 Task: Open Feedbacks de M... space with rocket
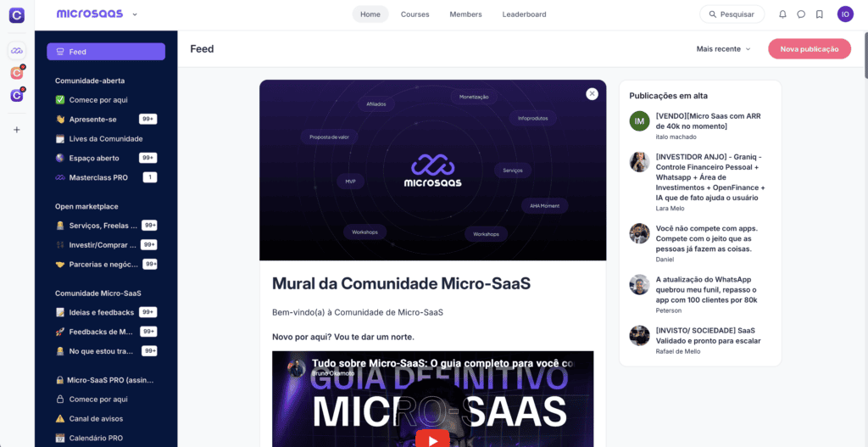tap(106, 332)
